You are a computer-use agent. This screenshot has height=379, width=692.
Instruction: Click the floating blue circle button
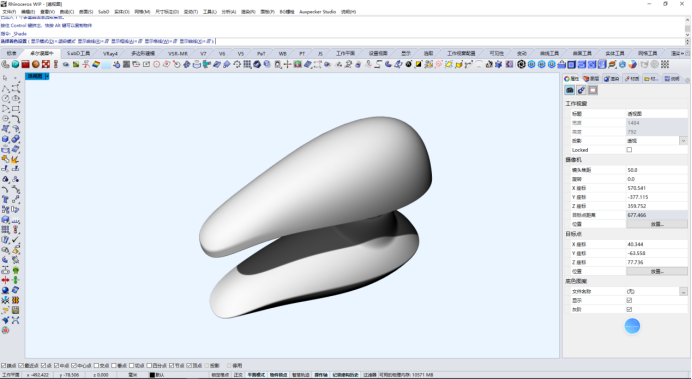[x=632, y=326]
